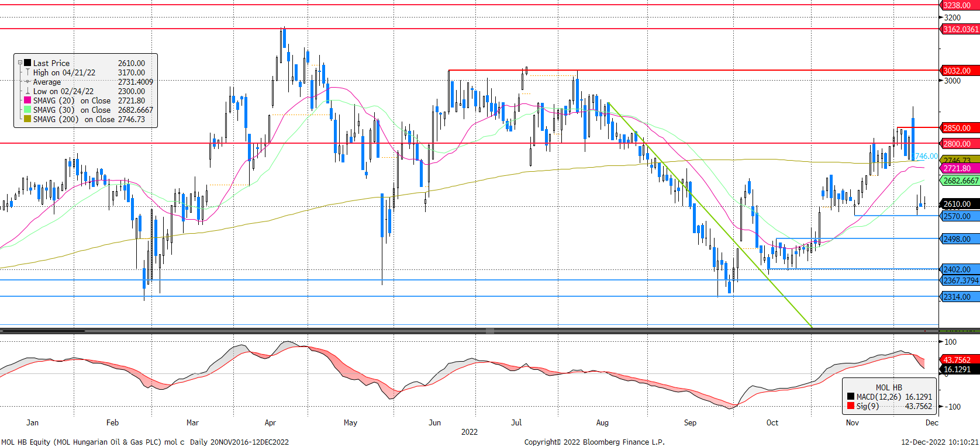Select the red 3032 resistance line segment
The width and height of the screenshot is (980, 447).
[693, 70]
